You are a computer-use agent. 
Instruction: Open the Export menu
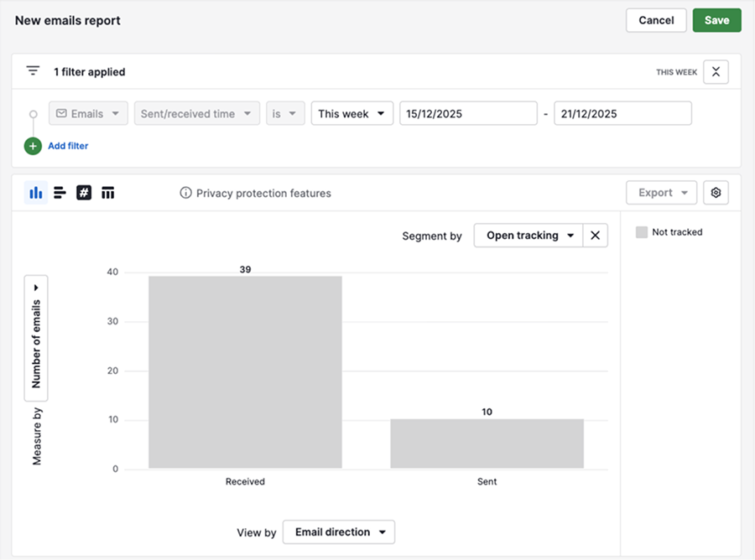coord(661,193)
